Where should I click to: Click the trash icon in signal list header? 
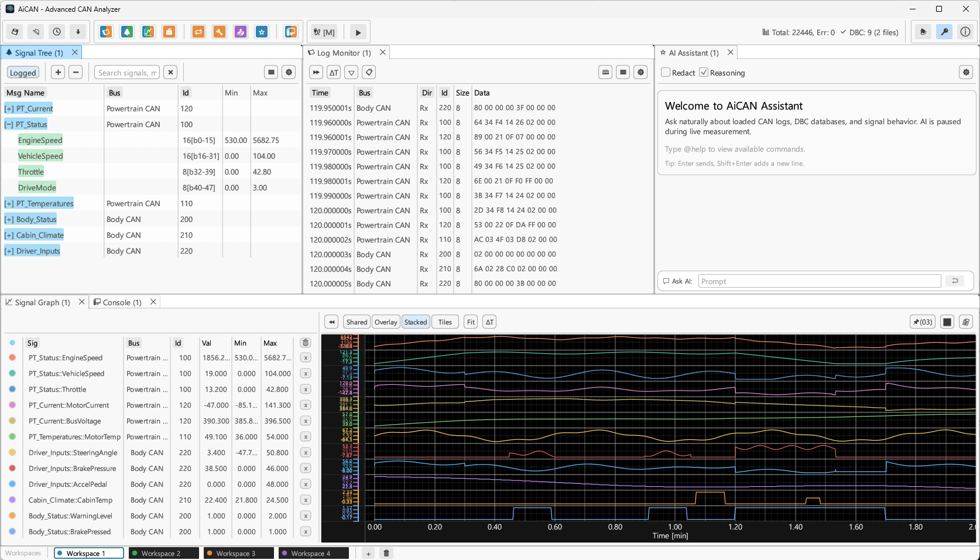click(306, 343)
